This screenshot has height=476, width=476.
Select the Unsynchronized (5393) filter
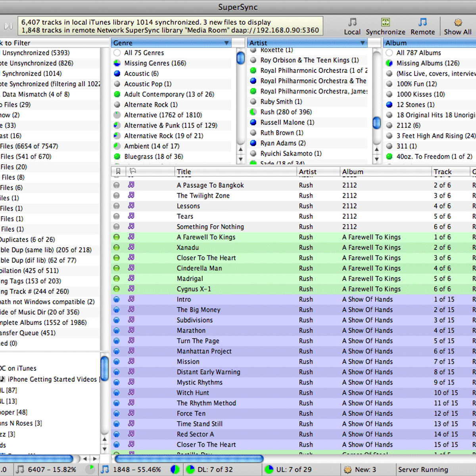pyautogui.click(x=36, y=53)
